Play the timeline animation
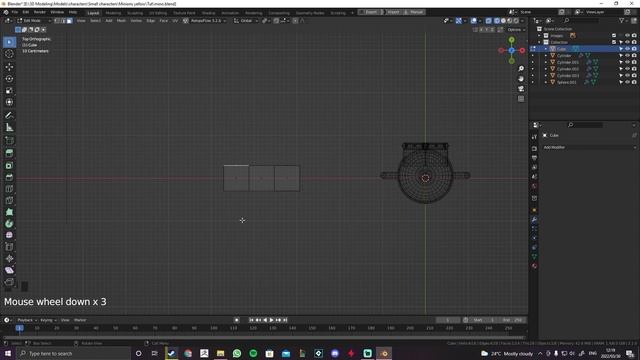Image resolution: width=640 pixels, height=360 pixels. tap(271, 320)
